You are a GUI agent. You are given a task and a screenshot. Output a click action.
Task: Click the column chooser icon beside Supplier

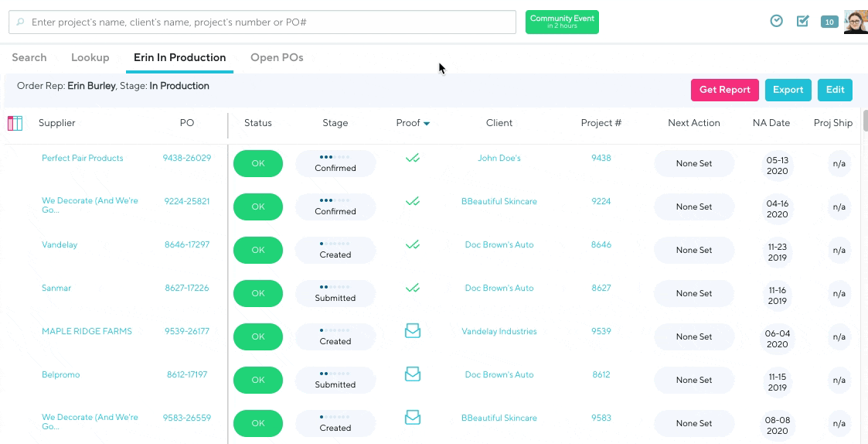pos(15,123)
